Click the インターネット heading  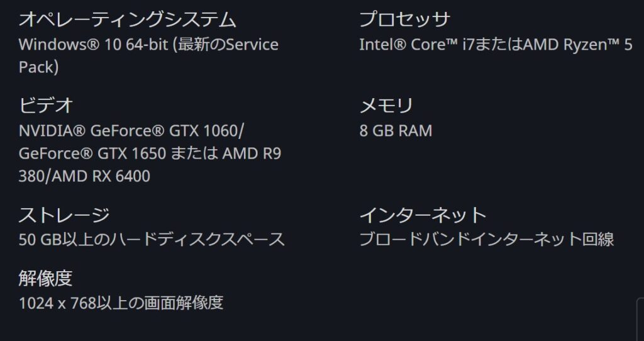click(423, 215)
